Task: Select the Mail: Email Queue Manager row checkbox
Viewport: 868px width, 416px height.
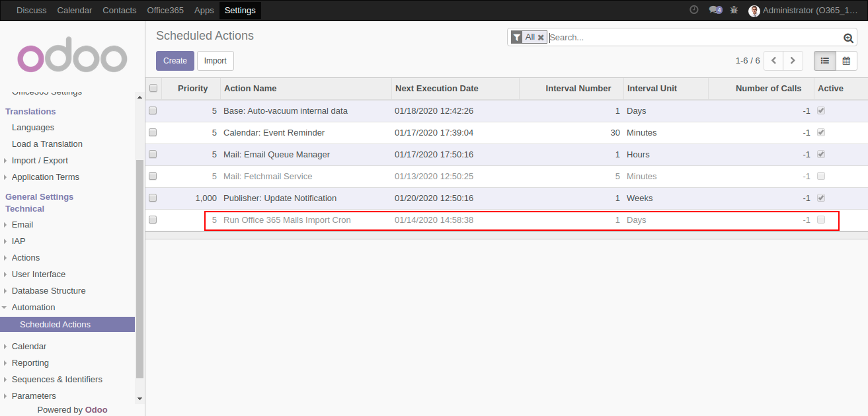Action: coord(153,154)
